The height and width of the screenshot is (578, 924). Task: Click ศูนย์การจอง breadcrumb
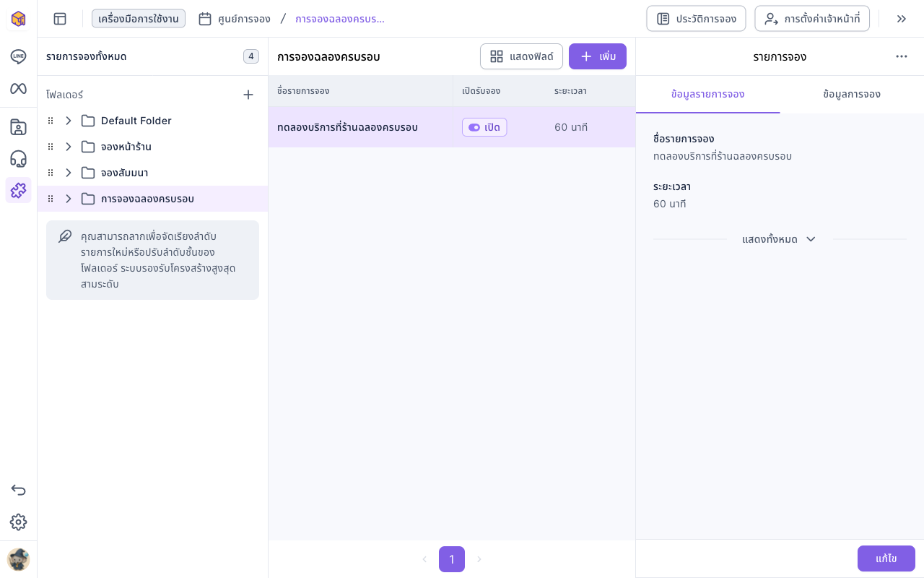tap(235, 19)
